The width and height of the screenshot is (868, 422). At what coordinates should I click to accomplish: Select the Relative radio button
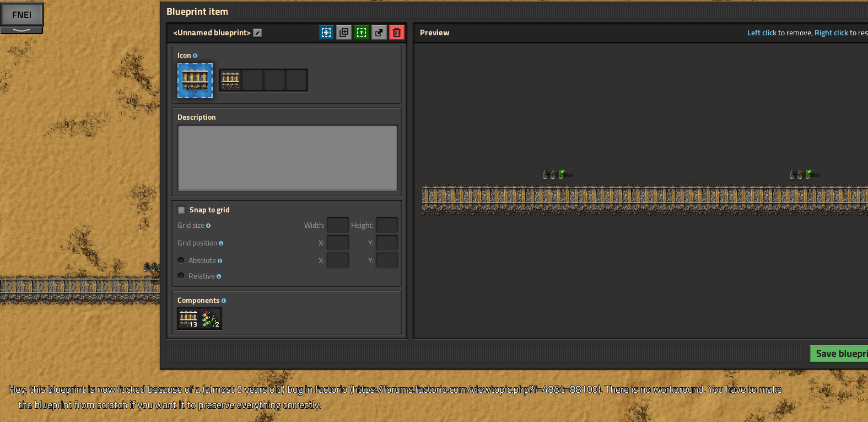tap(181, 276)
